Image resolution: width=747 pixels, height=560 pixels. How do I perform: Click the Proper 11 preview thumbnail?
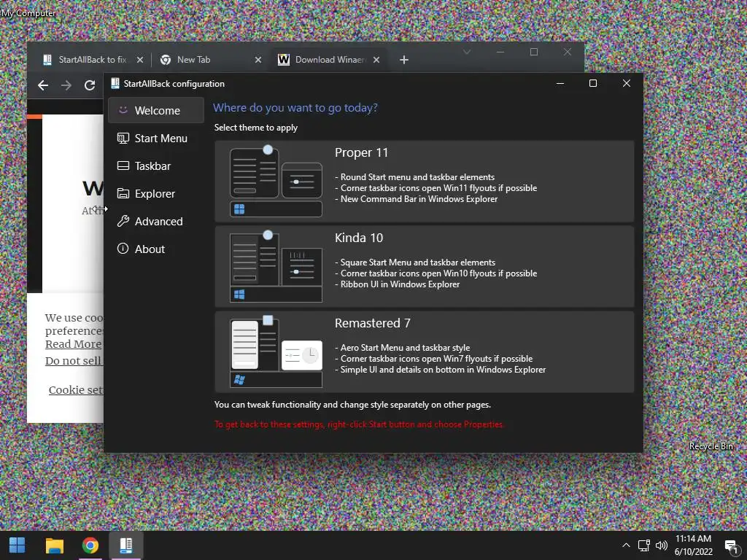pos(276,182)
